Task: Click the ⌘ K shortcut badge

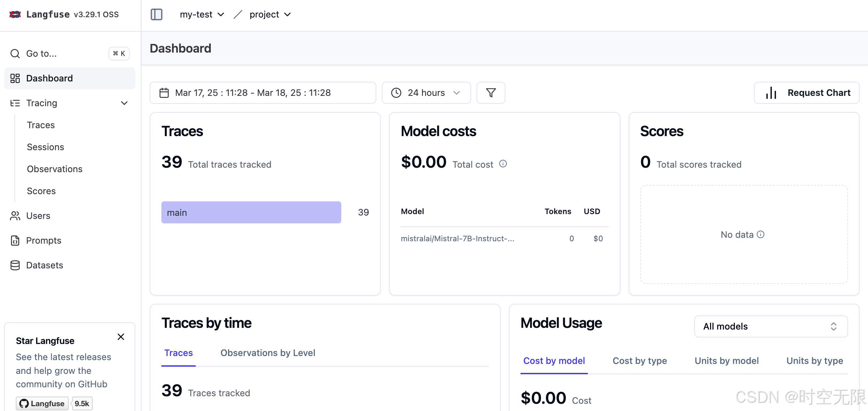Action: click(119, 54)
